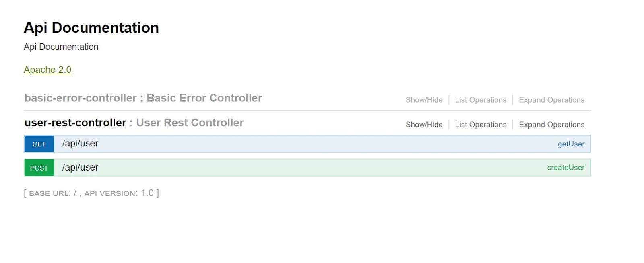Select the user-rest-controller heading
The image size is (644, 263).
pos(75,123)
